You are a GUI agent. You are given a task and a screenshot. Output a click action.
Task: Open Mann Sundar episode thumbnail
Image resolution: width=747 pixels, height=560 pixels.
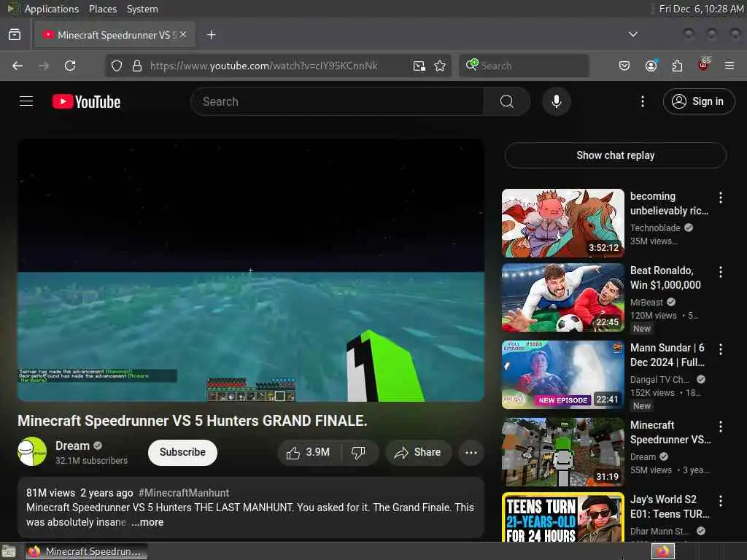(562, 374)
